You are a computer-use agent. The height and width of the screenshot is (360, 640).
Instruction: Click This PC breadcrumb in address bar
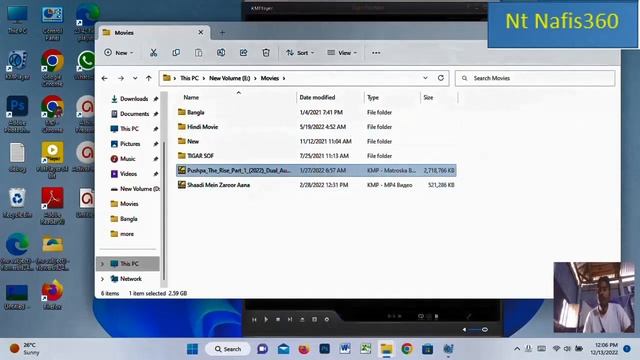[x=189, y=78]
